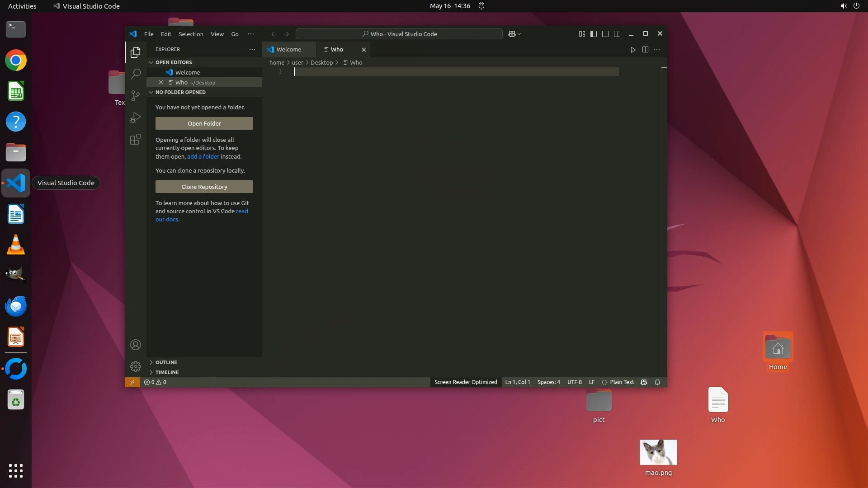Toggle the secondary side bar visibility
The width and height of the screenshot is (868, 488).
click(617, 34)
